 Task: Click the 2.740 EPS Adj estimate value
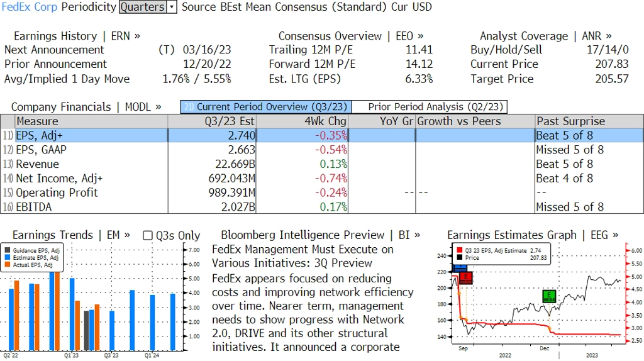pyautogui.click(x=241, y=135)
